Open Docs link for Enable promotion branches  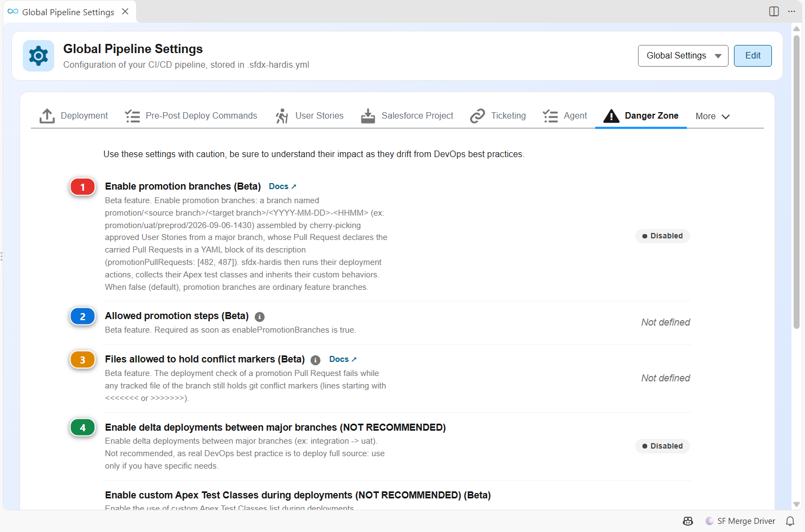tap(282, 186)
